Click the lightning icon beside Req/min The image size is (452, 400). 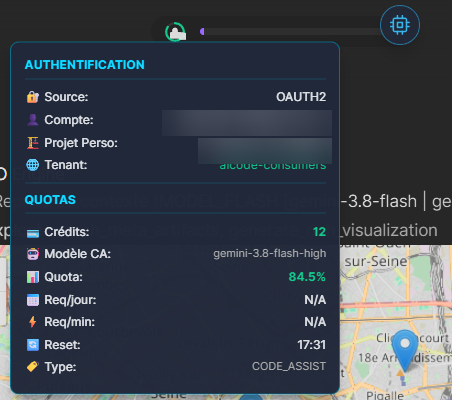tap(33, 322)
